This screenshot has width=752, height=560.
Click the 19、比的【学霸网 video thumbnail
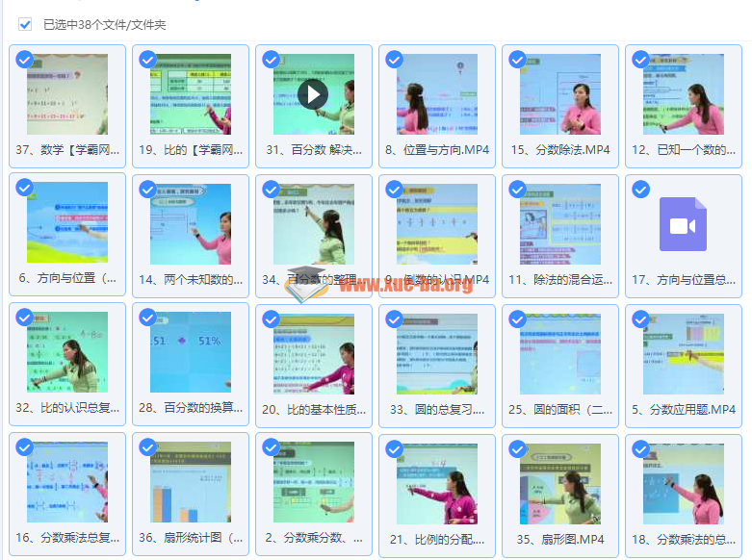(191, 94)
